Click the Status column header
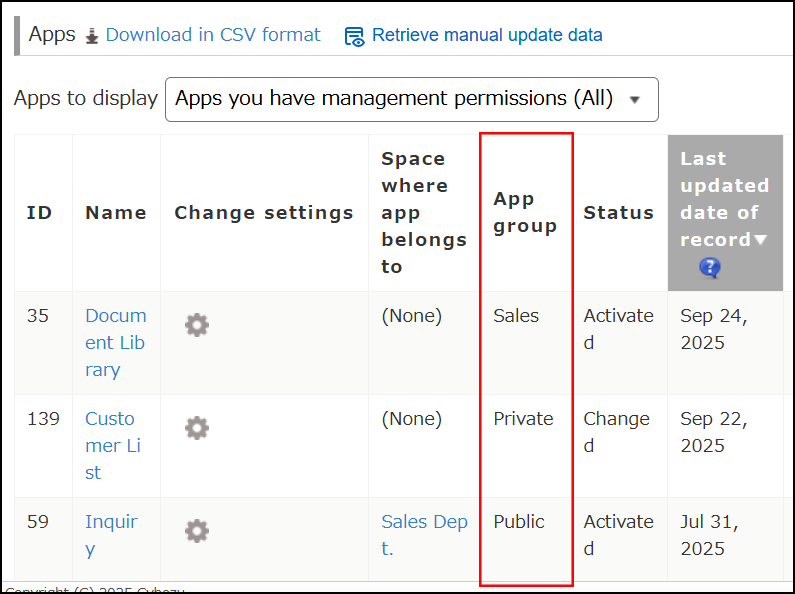Image resolution: width=795 pixels, height=594 pixels. pyautogui.click(x=618, y=212)
